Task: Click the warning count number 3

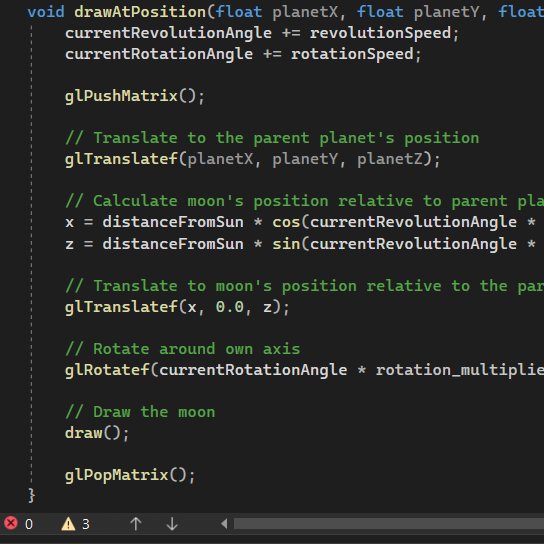Action: [x=86, y=524]
